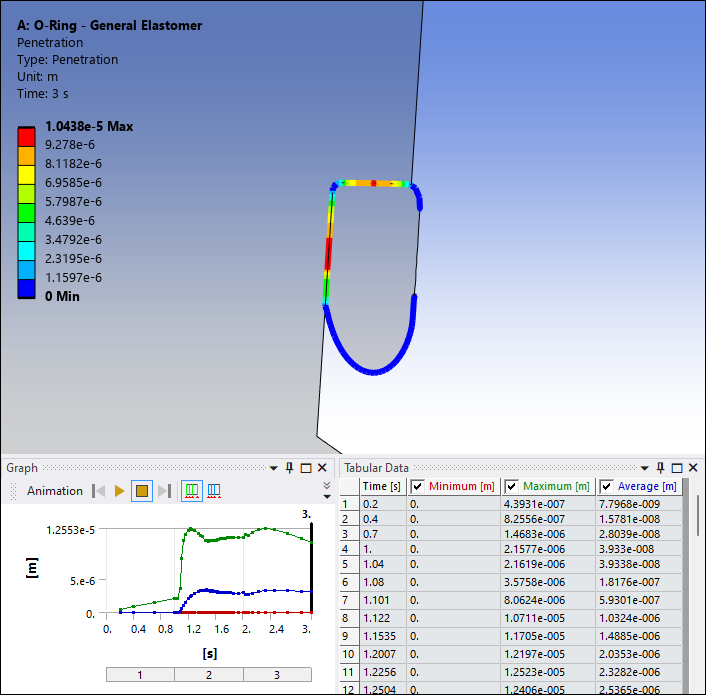Select load step 3 below graph
706x695 pixels.
[276, 675]
